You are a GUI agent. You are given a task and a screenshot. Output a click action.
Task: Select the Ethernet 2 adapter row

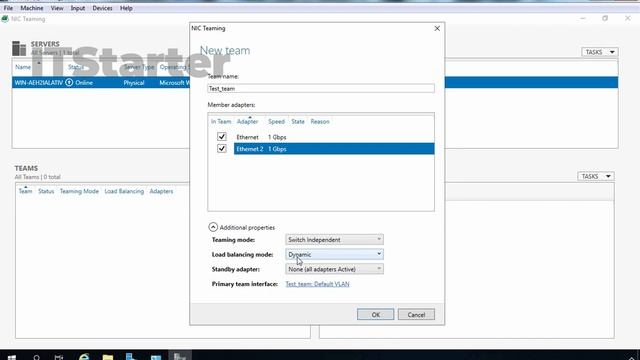pyautogui.click(x=334, y=149)
